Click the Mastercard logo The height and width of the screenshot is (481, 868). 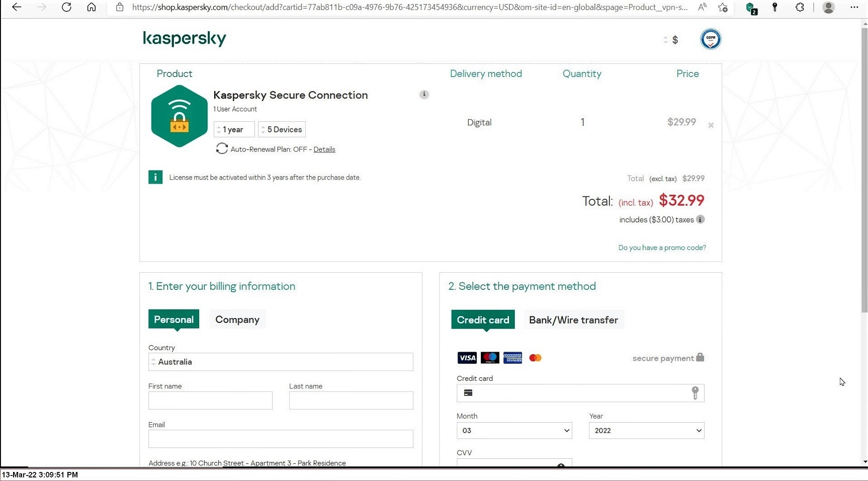point(535,358)
